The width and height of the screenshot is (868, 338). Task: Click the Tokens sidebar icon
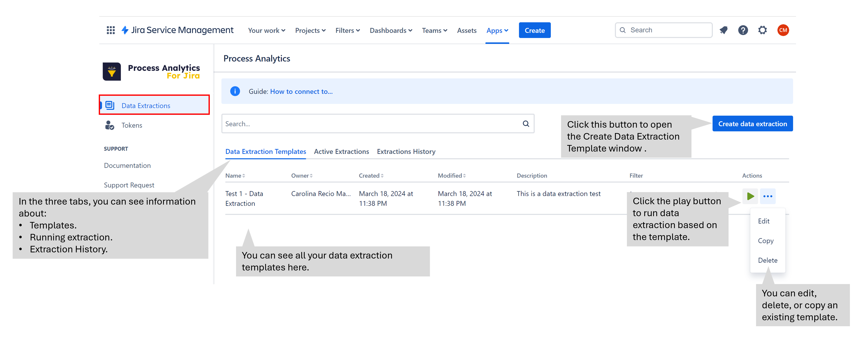109,125
